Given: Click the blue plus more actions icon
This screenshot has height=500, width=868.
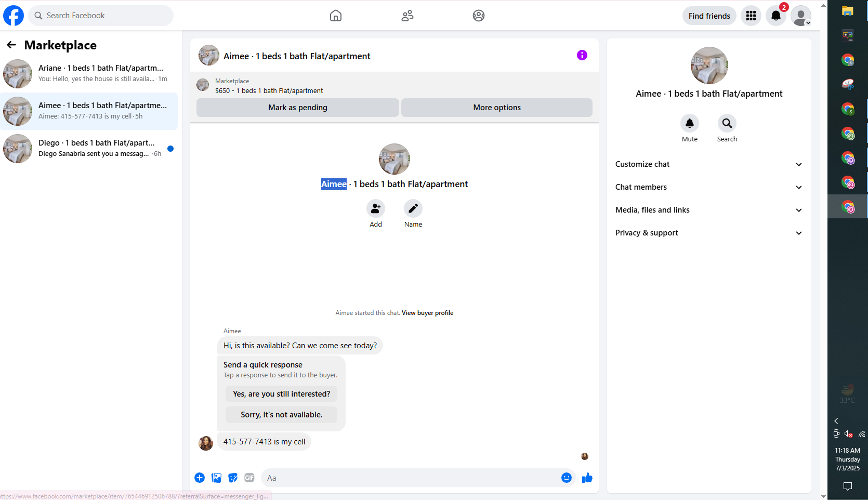Looking at the screenshot, I should click(x=200, y=478).
